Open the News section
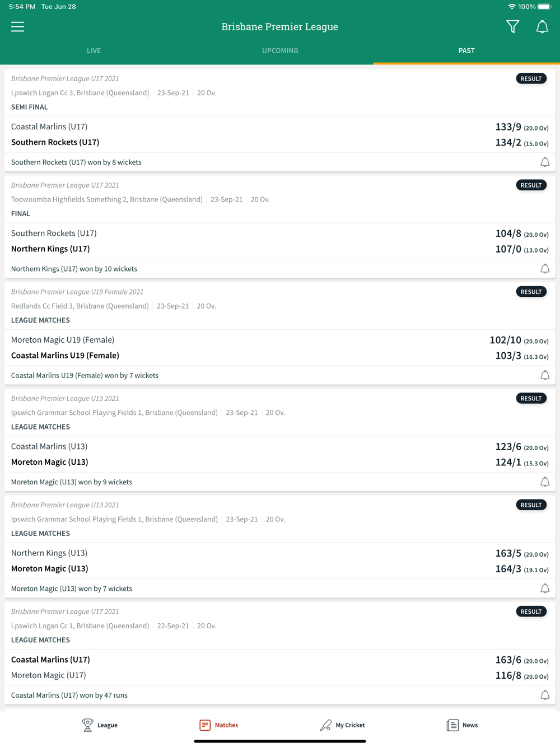560x747 pixels. coord(463,725)
